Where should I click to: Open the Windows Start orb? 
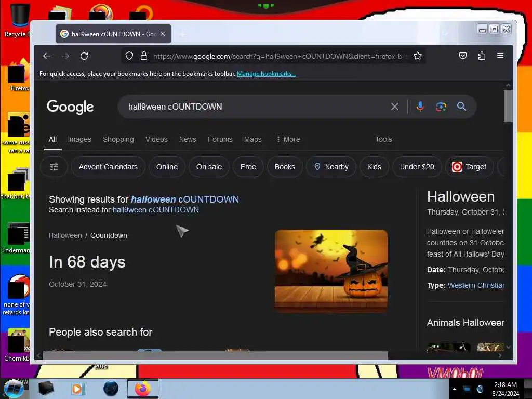click(14, 389)
